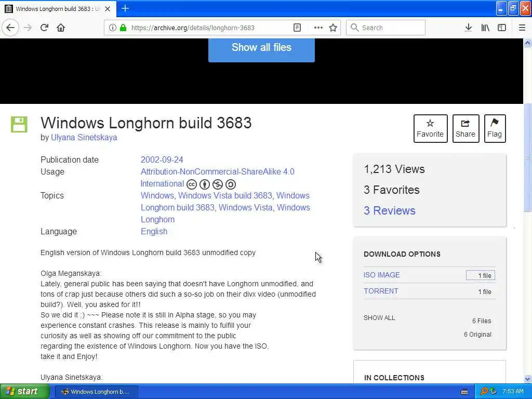Click the Windows Vista topic link
This screenshot has width=532, height=399.
coord(245,208)
